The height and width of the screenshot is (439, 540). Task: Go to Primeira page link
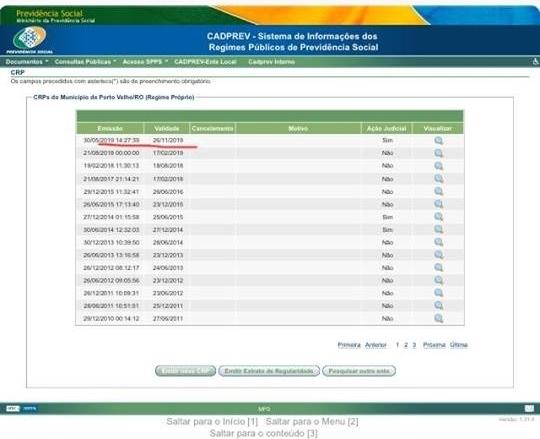coord(349,345)
